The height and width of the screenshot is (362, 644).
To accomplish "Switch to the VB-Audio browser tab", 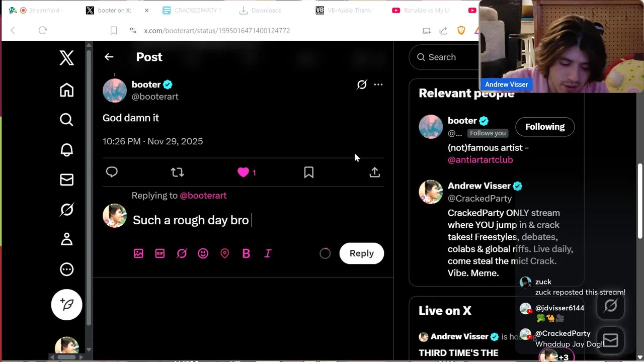I will 345,10.
